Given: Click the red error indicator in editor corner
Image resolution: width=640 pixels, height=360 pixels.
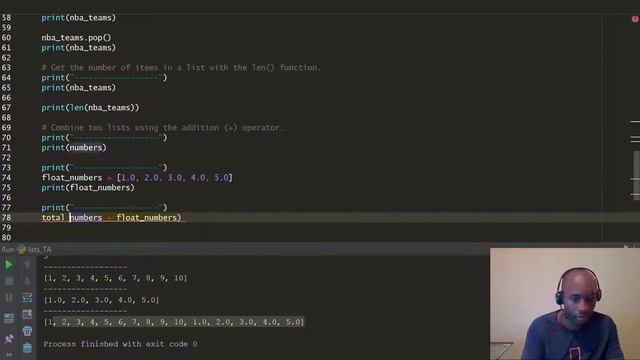Looking at the screenshot, I should [635, 19].
